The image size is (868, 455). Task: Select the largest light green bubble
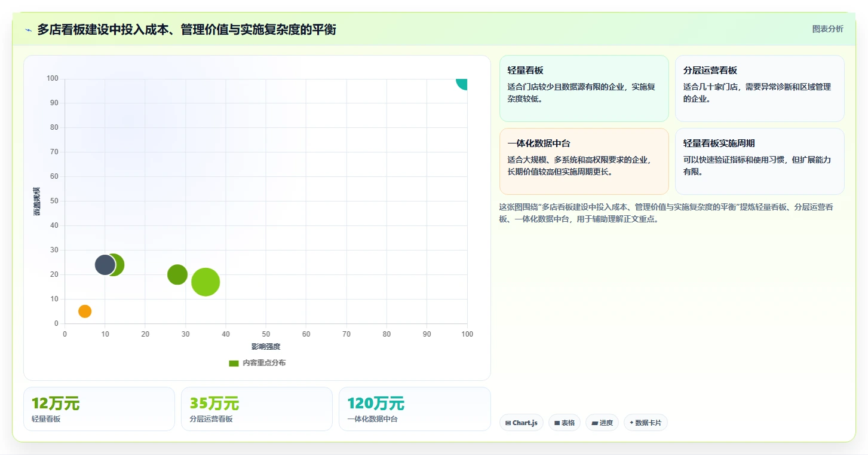click(206, 282)
